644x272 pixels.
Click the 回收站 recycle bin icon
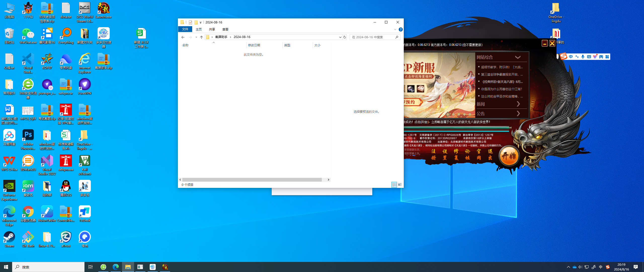tap(9, 36)
